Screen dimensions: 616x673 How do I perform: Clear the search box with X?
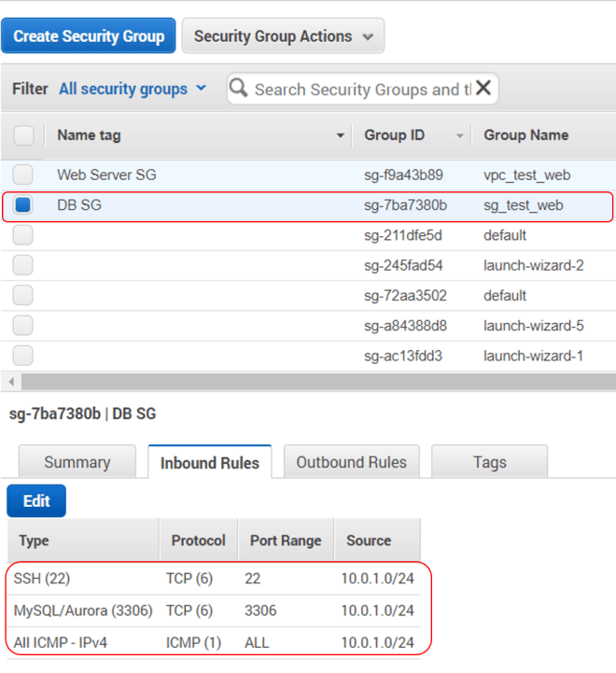[483, 89]
